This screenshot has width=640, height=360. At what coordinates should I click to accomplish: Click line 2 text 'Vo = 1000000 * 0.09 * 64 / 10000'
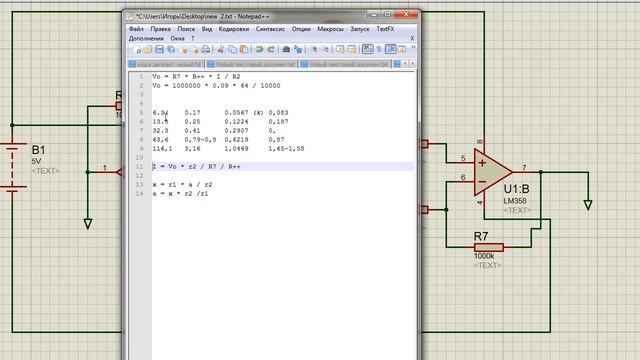pos(216,86)
